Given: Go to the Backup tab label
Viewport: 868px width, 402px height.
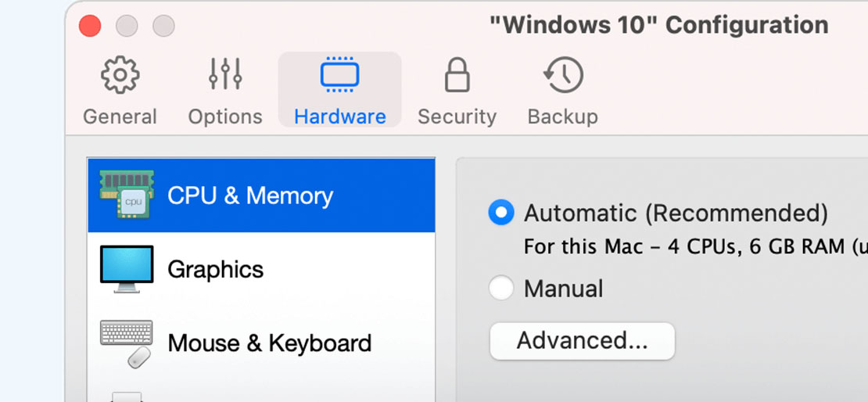Looking at the screenshot, I should pyautogui.click(x=563, y=117).
